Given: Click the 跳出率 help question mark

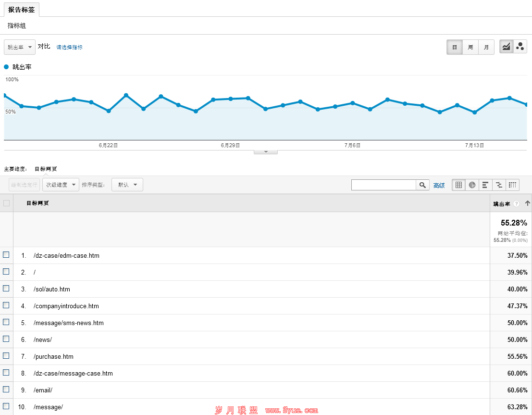Looking at the screenshot, I should point(517,204).
